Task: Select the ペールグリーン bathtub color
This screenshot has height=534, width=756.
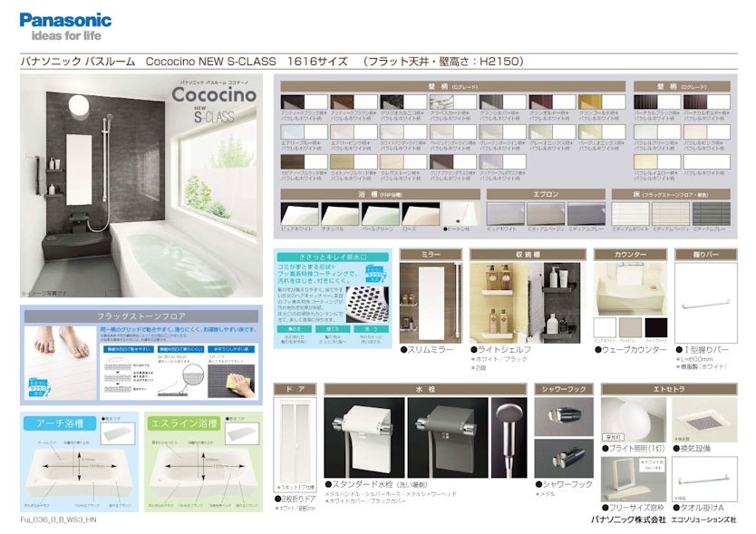Action: (x=381, y=214)
